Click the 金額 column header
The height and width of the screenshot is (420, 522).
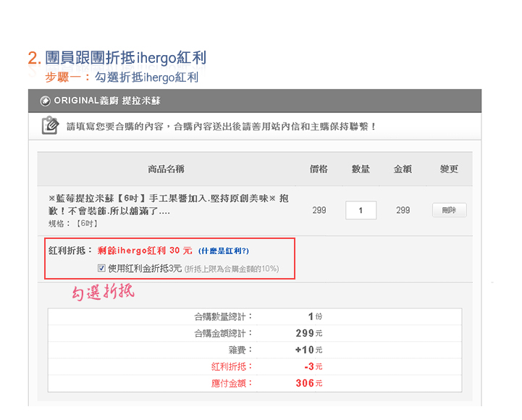[403, 169]
